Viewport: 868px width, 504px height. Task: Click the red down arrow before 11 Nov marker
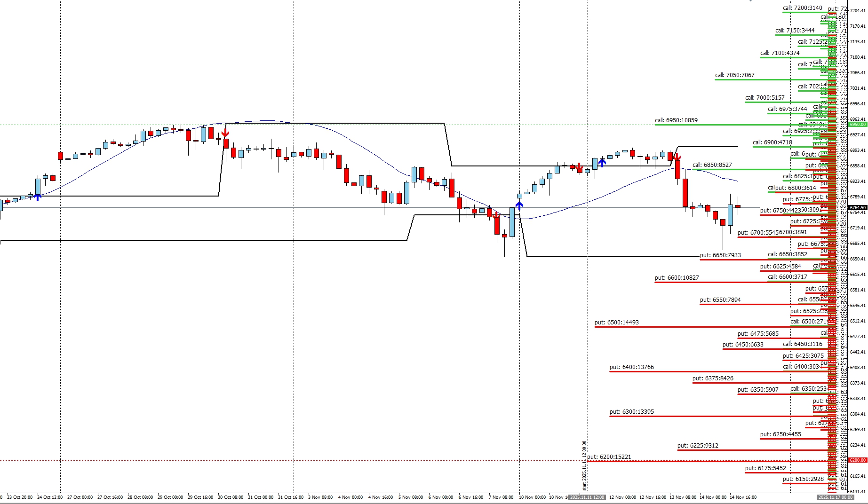tap(580, 167)
